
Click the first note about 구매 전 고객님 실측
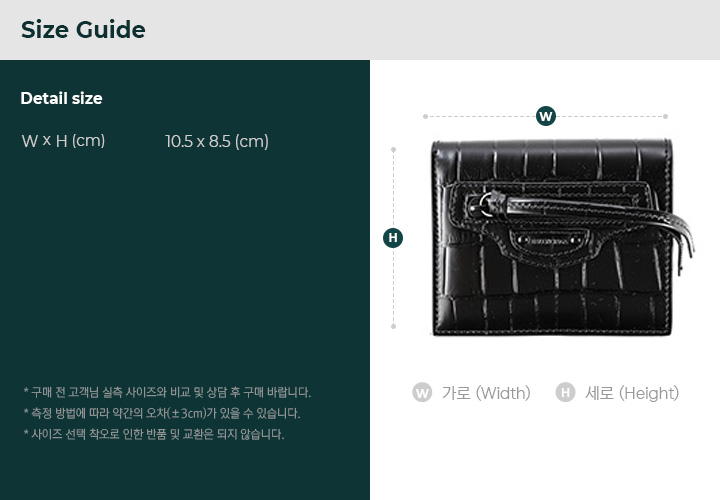[167, 392]
